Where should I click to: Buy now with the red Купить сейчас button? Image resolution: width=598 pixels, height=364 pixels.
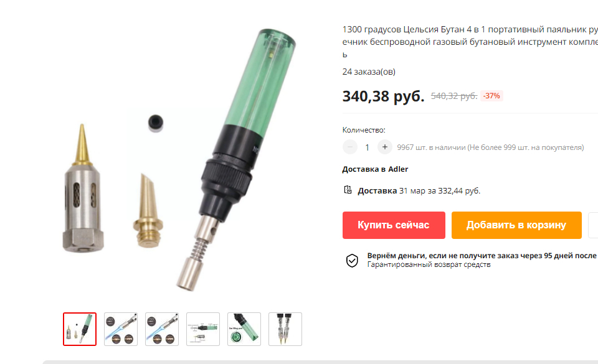coord(394,225)
